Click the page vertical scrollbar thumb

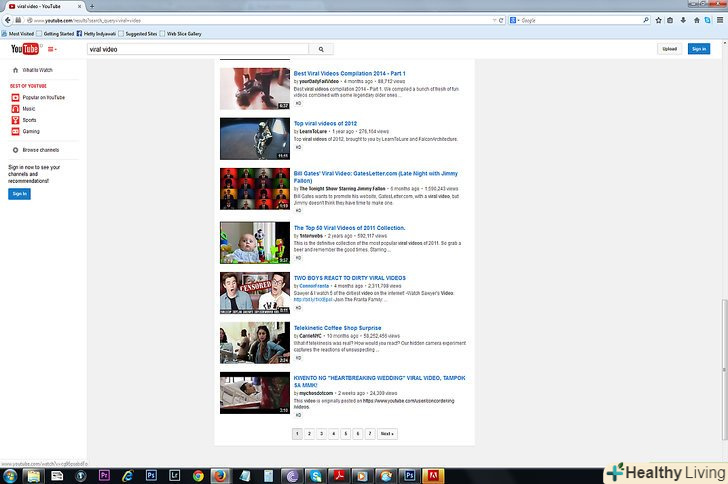tap(724, 369)
